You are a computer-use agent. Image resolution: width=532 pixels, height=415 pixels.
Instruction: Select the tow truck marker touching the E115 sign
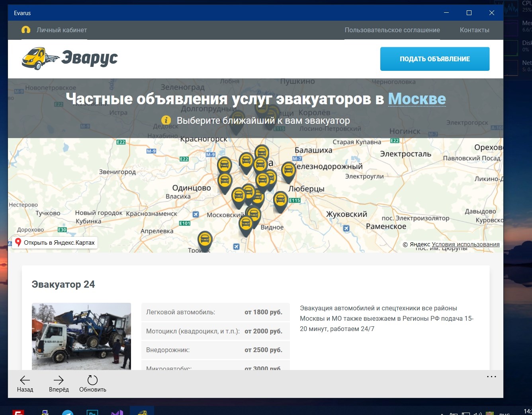(x=280, y=202)
